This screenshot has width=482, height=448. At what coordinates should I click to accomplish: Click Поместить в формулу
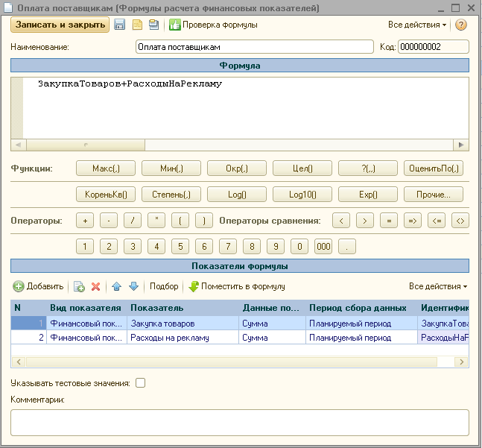point(236,286)
